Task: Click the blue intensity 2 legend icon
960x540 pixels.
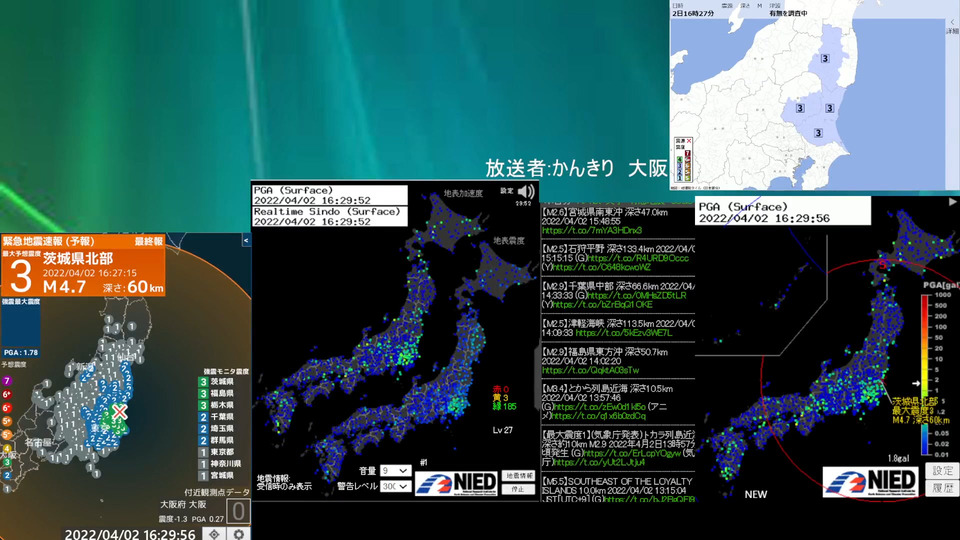Action: pyautogui.click(x=7, y=475)
